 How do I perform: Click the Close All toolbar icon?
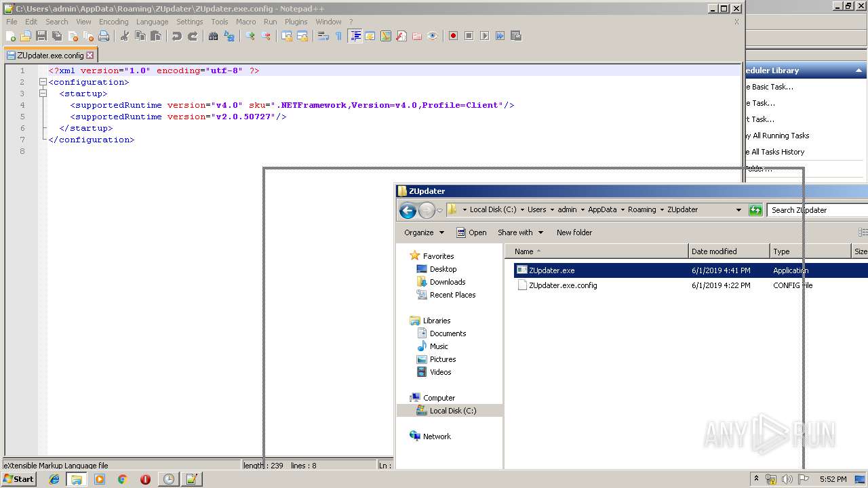pyautogui.click(x=88, y=36)
